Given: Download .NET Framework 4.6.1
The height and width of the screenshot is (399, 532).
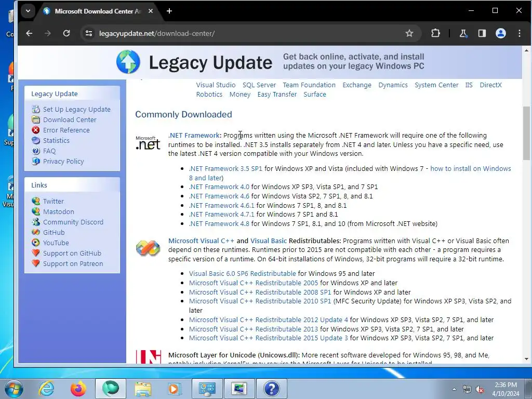Looking at the screenshot, I should (221, 205).
